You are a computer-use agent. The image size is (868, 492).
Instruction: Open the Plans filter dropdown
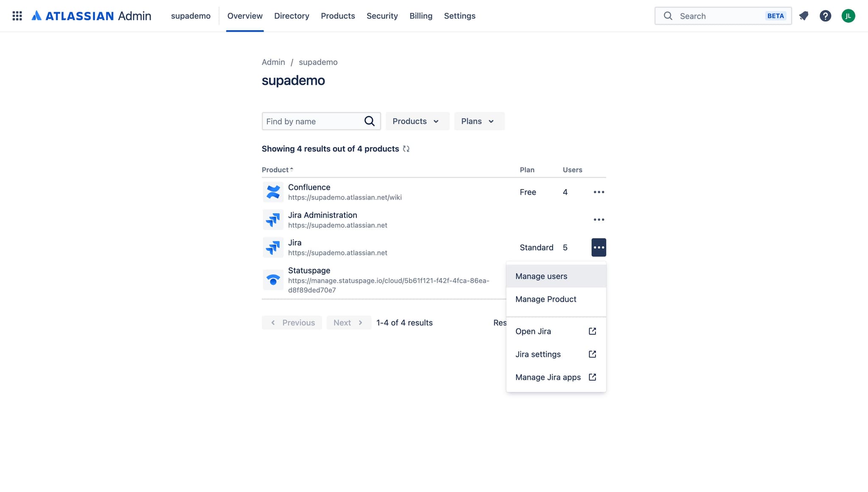479,121
